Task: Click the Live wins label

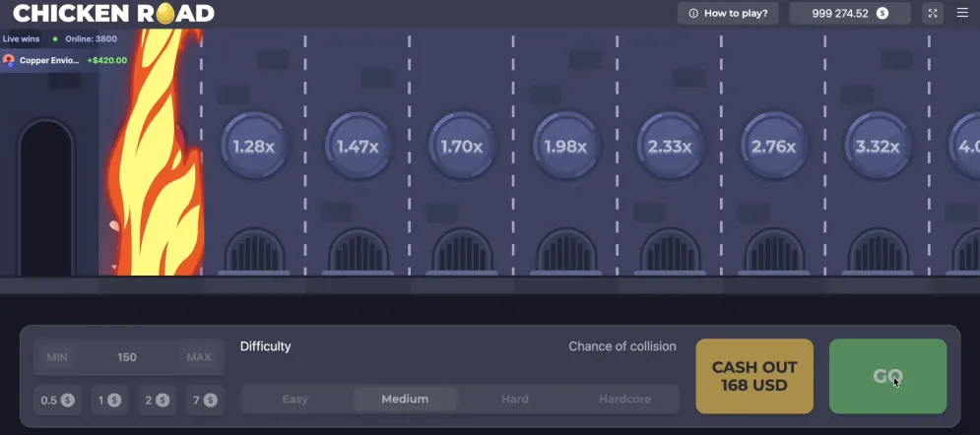Action: (21, 38)
